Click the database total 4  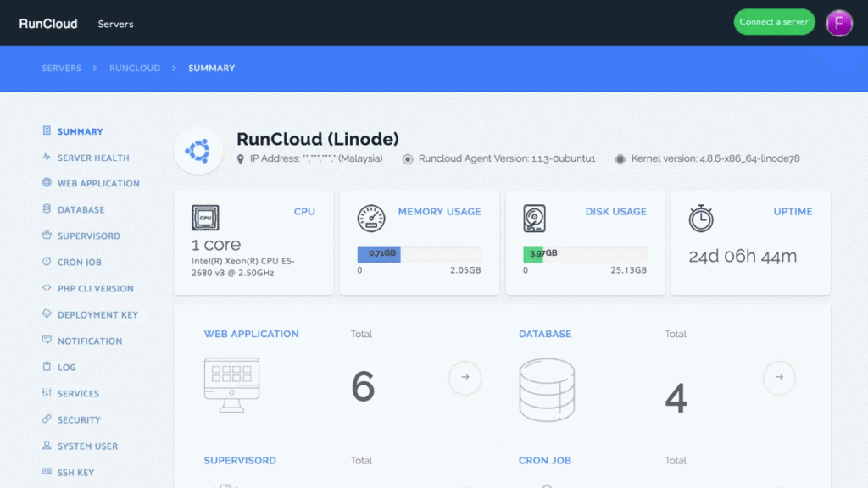(676, 398)
